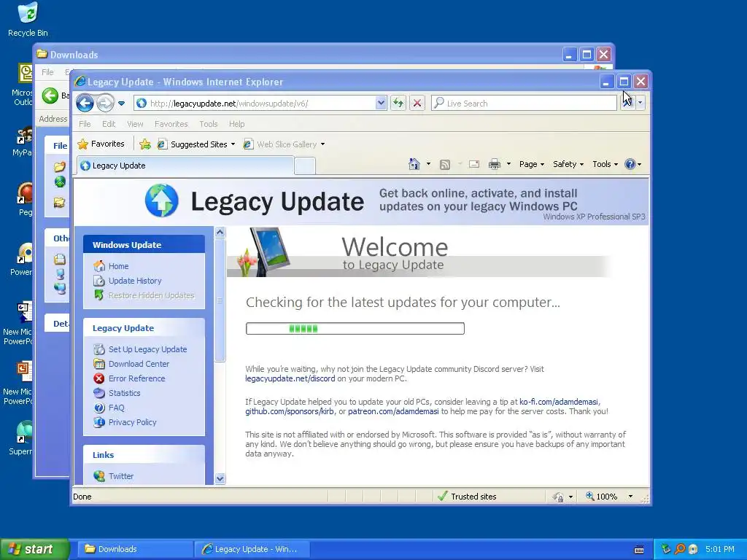Click the address bar URL field

tap(255, 104)
